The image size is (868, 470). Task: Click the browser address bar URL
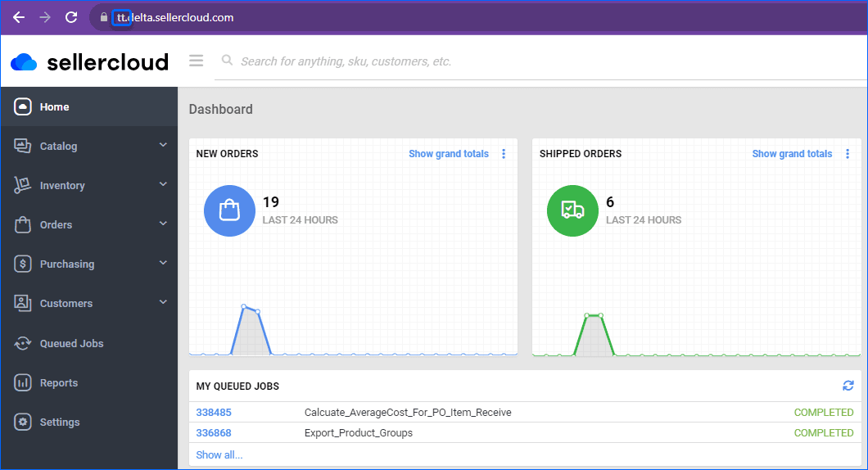click(x=175, y=18)
